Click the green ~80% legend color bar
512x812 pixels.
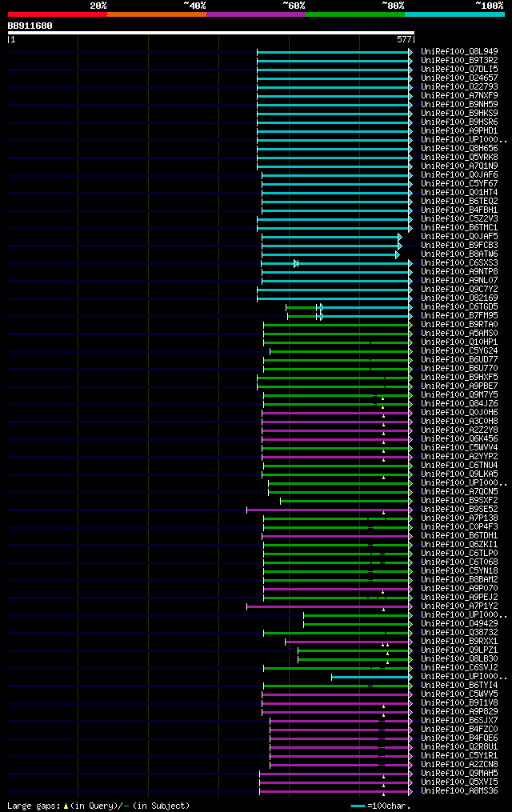[355, 14]
